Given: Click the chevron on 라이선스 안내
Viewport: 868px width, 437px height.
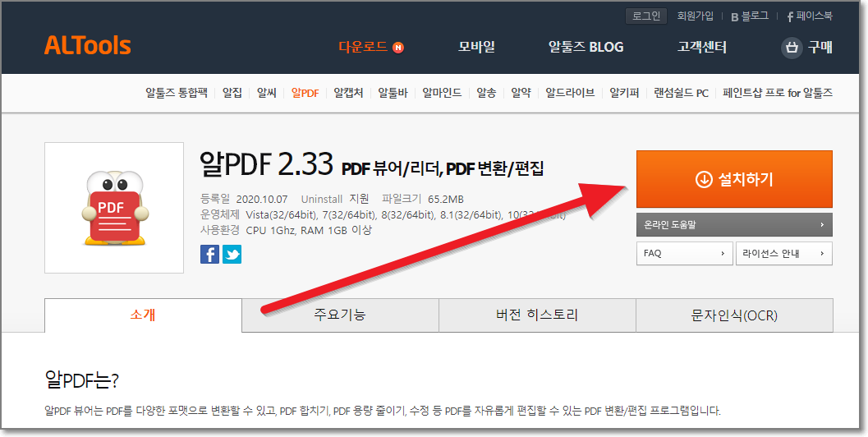Looking at the screenshot, I should coord(822,253).
